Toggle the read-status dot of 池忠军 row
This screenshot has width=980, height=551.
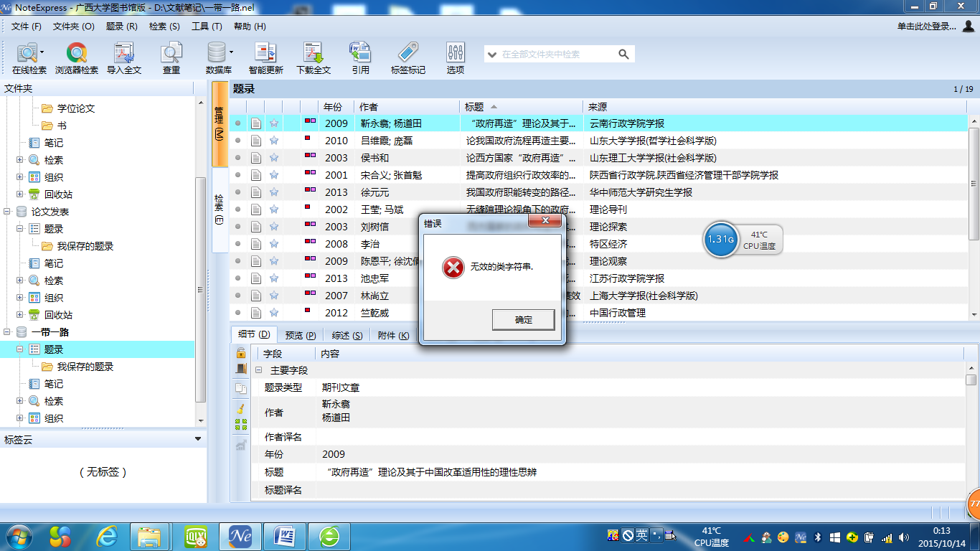click(238, 278)
